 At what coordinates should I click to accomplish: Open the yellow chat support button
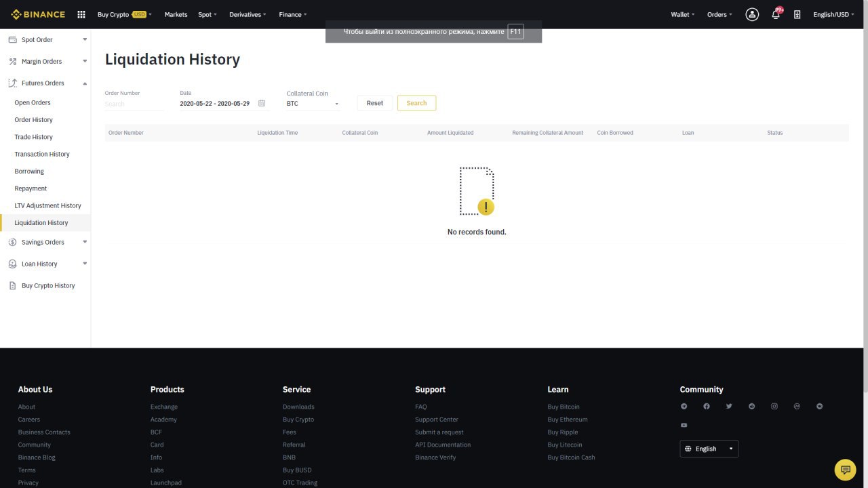[845, 470]
